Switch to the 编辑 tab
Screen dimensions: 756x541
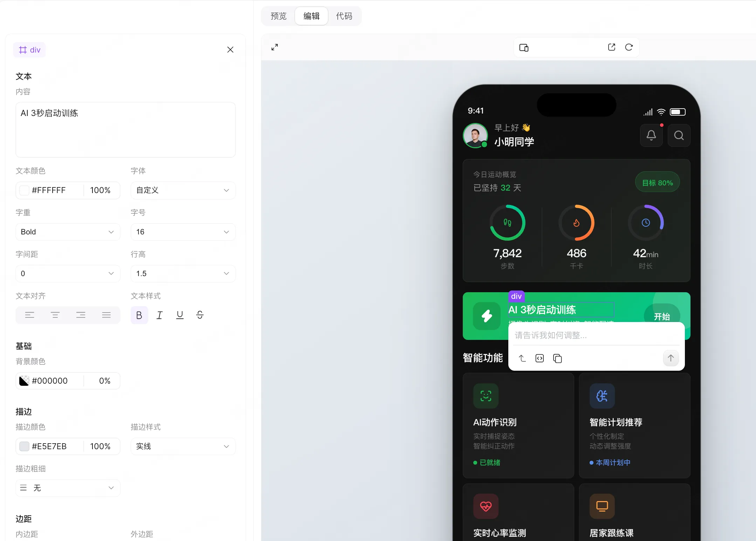(311, 16)
